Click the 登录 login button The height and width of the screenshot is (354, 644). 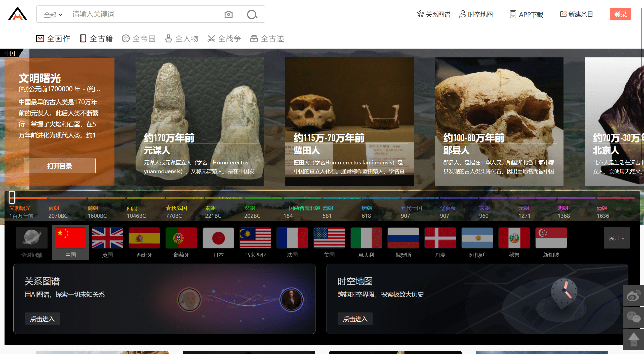(620, 14)
